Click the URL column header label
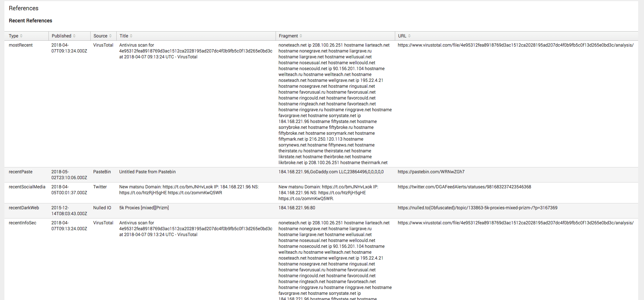644x300 pixels. (x=402, y=36)
